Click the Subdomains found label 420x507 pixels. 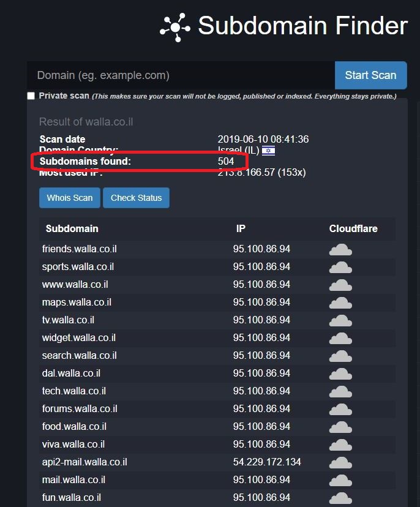point(85,162)
